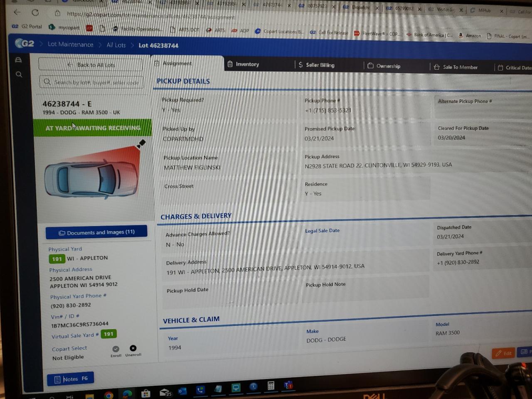532x399 pixels.
Task: Go to All Lots breadcrumb
Action: (x=116, y=45)
